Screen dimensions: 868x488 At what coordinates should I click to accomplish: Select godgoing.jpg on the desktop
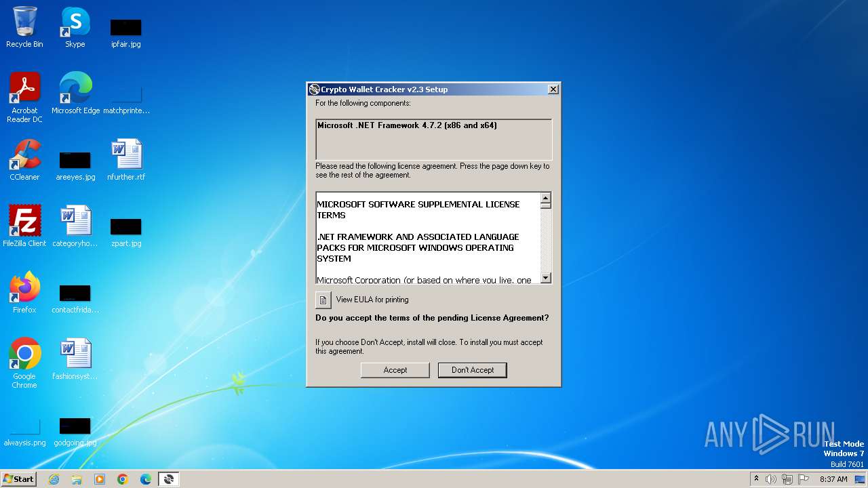tap(75, 432)
